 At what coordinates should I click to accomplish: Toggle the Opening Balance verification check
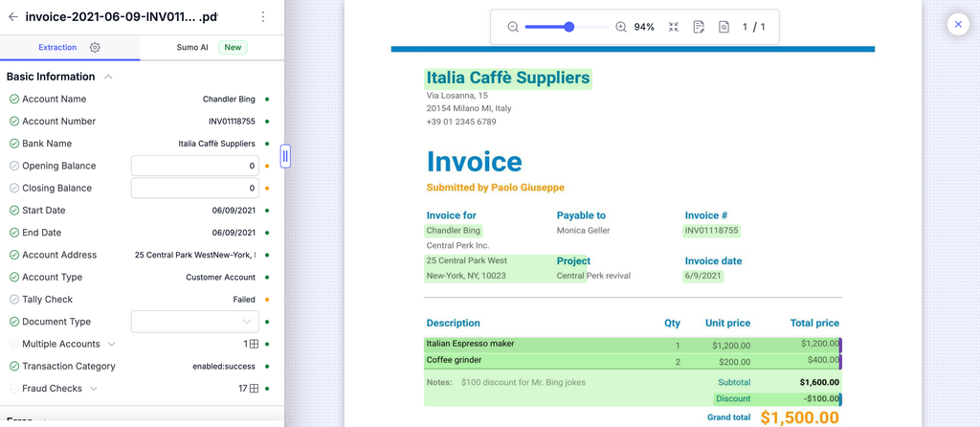pyautogui.click(x=14, y=166)
